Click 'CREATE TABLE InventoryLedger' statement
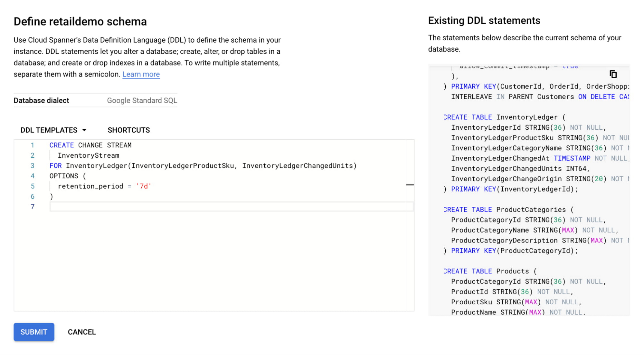The image size is (644, 355). point(505,117)
